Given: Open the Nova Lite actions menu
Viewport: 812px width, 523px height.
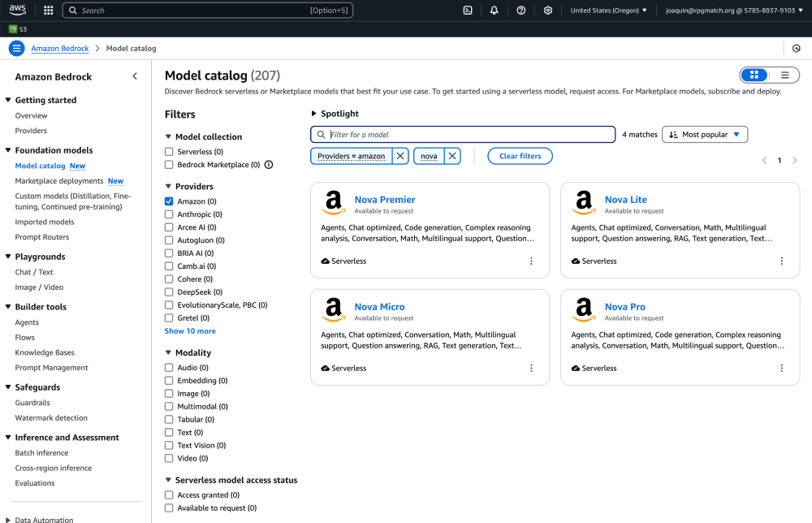Looking at the screenshot, I should pos(781,261).
